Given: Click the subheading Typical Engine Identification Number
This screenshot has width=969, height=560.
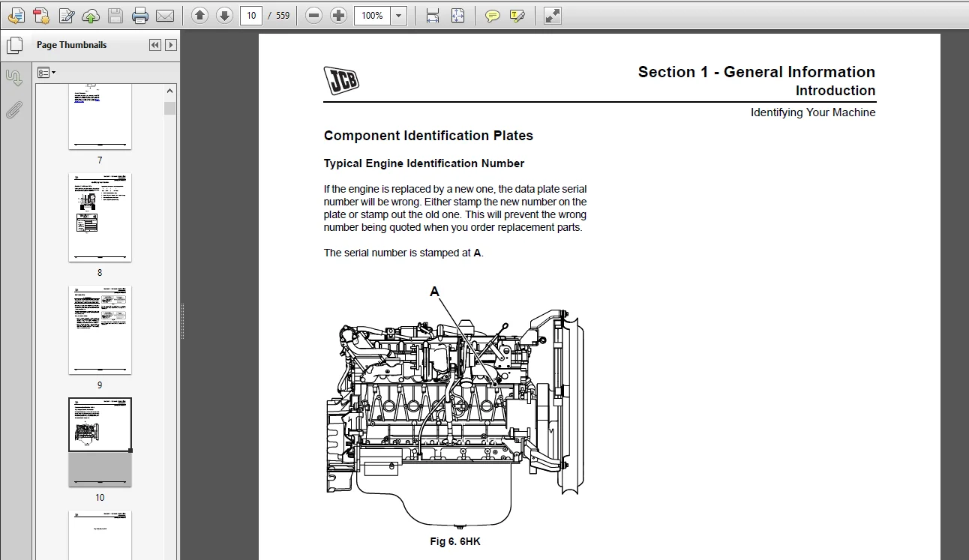Looking at the screenshot, I should [x=424, y=163].
